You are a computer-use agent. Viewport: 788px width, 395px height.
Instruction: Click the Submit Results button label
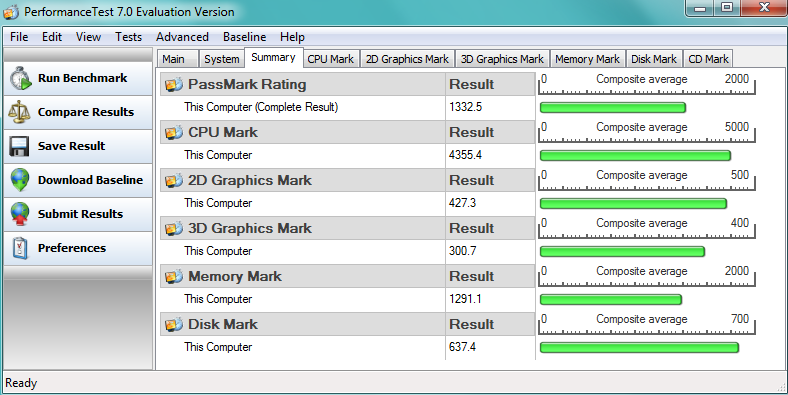click(x=80, y=214)
